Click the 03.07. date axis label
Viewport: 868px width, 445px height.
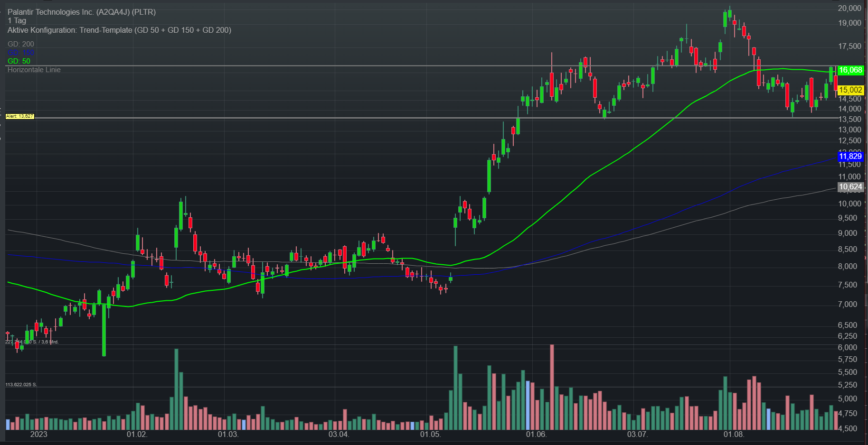637,434
